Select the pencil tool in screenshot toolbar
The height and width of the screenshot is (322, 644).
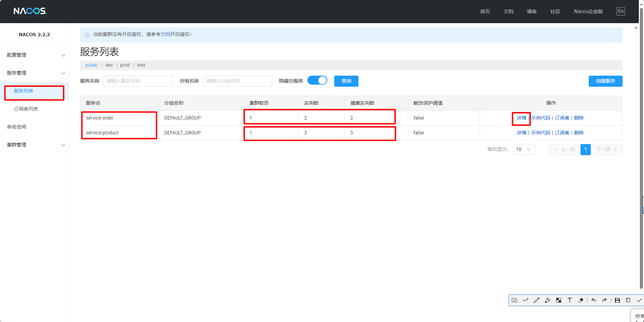537,300
